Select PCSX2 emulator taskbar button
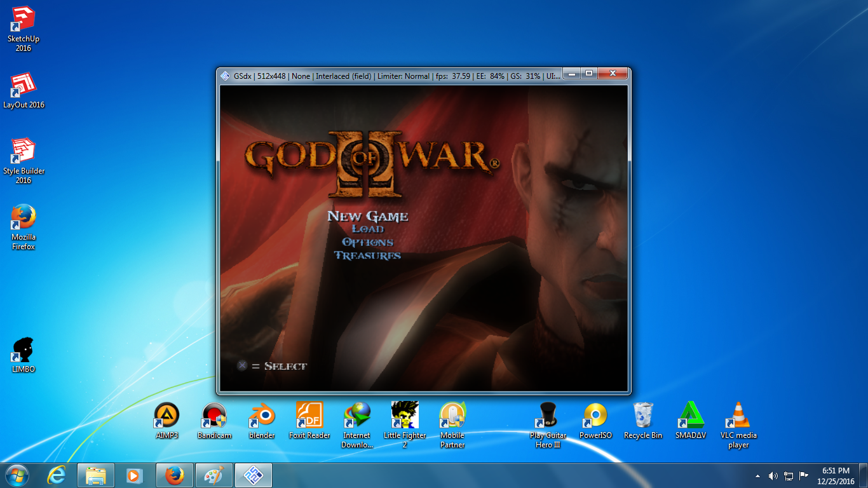The width and height of the screenshot is (868, 488). (x=254, y=475)
